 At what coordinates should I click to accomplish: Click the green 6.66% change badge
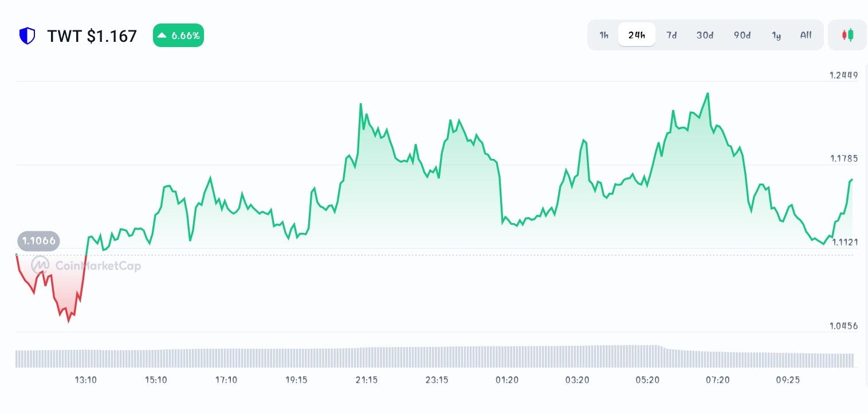coord(178,36)
